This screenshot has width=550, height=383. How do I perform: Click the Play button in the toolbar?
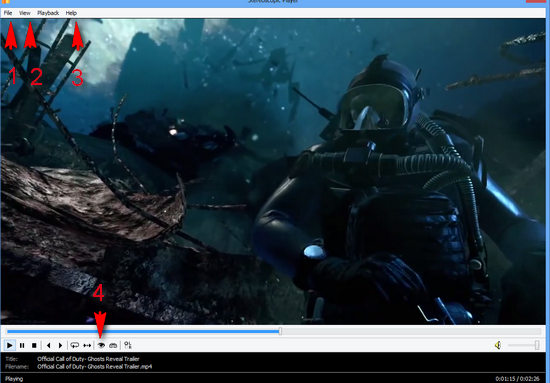tap(9, 345)
